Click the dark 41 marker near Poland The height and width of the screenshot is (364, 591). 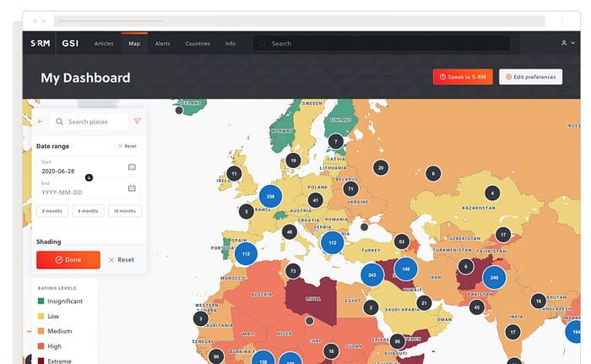[x=316, y=200]
